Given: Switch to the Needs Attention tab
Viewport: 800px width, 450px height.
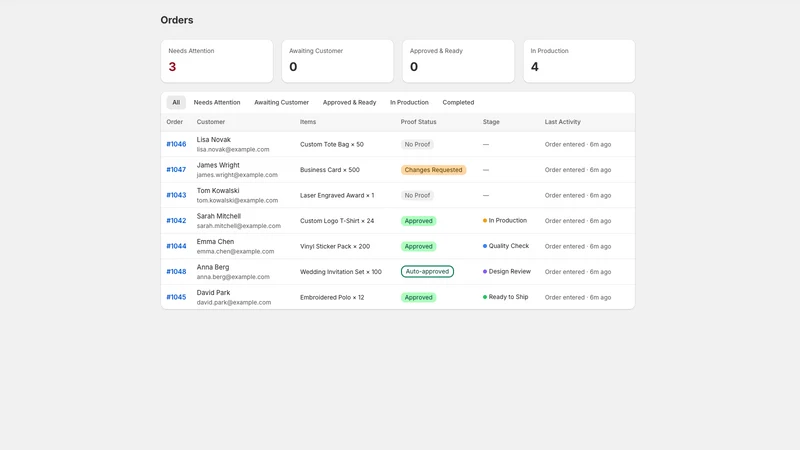Looking at the screenshot, I should (217, 103).
